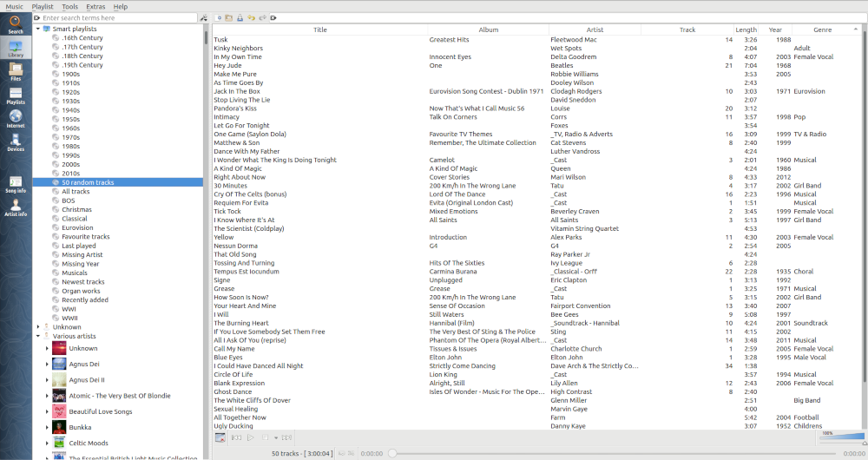Sort playlist by Title column header
This screenshot has width=868, height=460.
[x=320, y=30]
